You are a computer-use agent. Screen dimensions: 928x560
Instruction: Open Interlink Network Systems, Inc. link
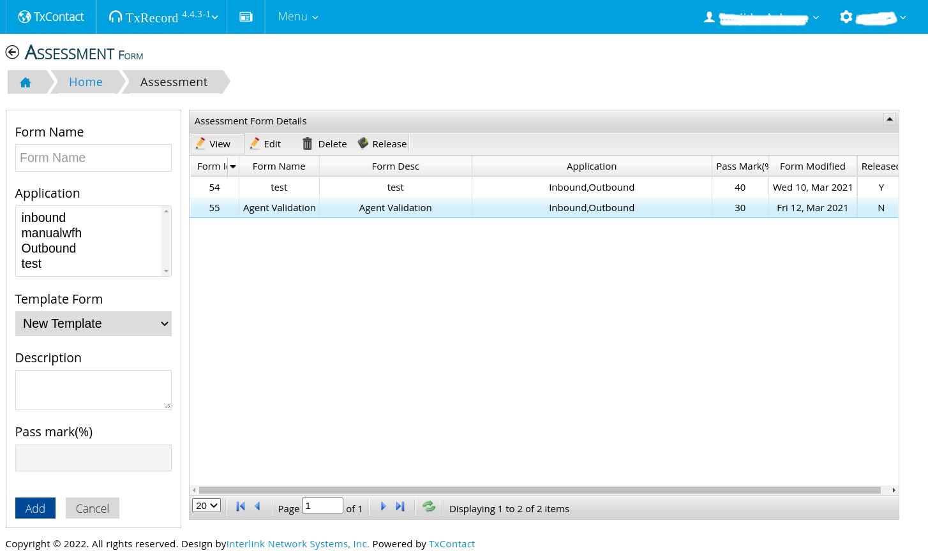[x=298, y=544]
